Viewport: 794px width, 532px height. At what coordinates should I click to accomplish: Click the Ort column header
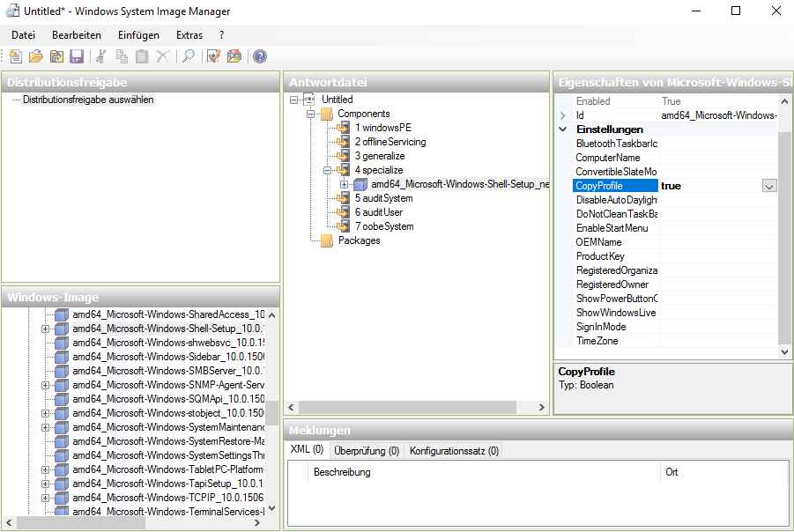coord(724,472)
